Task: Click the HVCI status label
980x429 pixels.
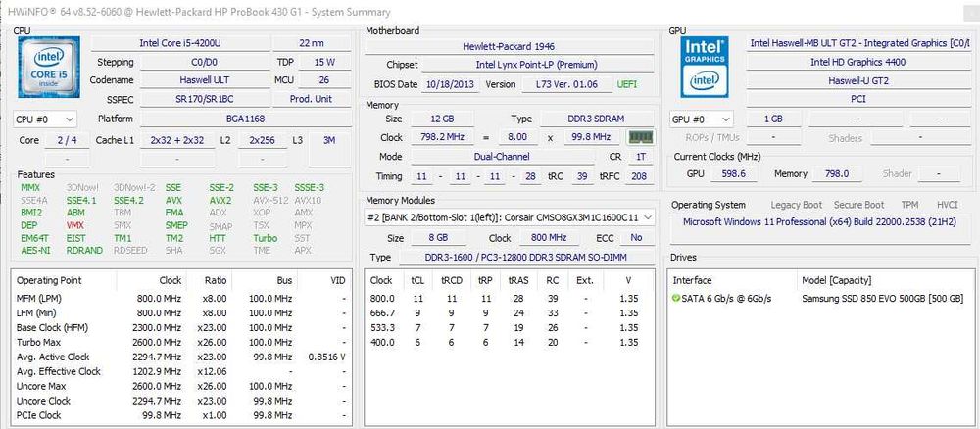Action: tap(948, 205)
